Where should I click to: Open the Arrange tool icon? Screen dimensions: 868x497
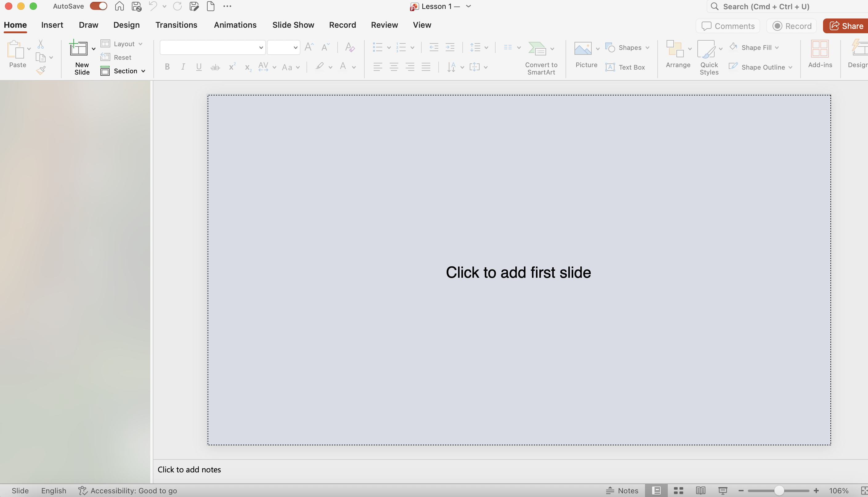(x=675, y=48)
